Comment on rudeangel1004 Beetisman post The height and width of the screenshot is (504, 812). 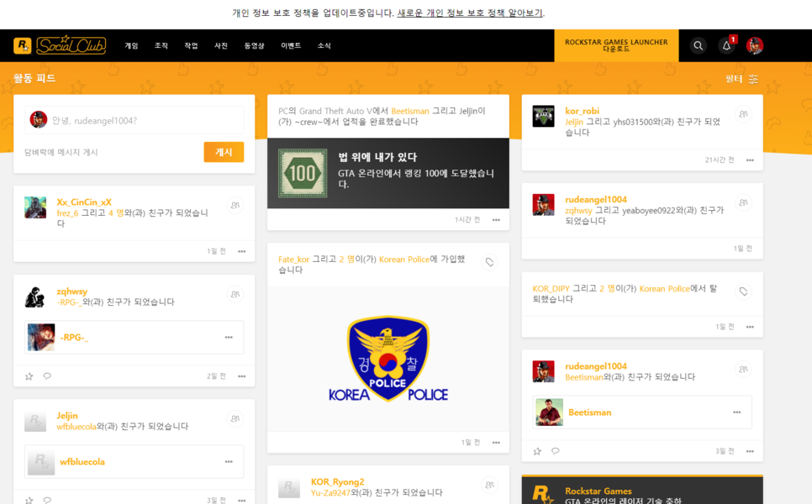[555, 451]
